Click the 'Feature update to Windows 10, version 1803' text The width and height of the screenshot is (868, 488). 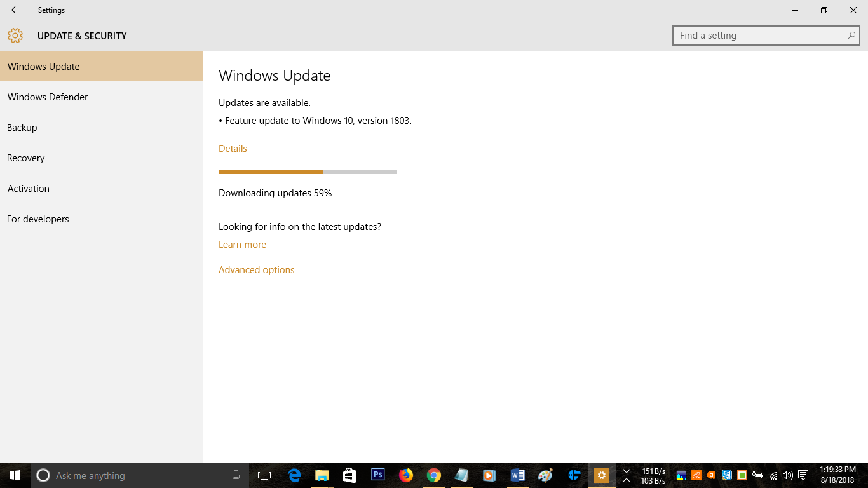coord(318,120)
